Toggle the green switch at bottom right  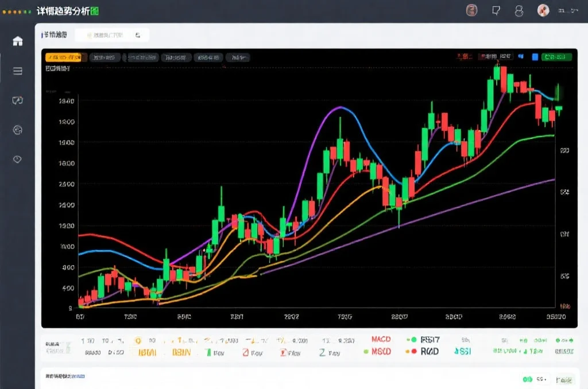(x=527, y=379)
